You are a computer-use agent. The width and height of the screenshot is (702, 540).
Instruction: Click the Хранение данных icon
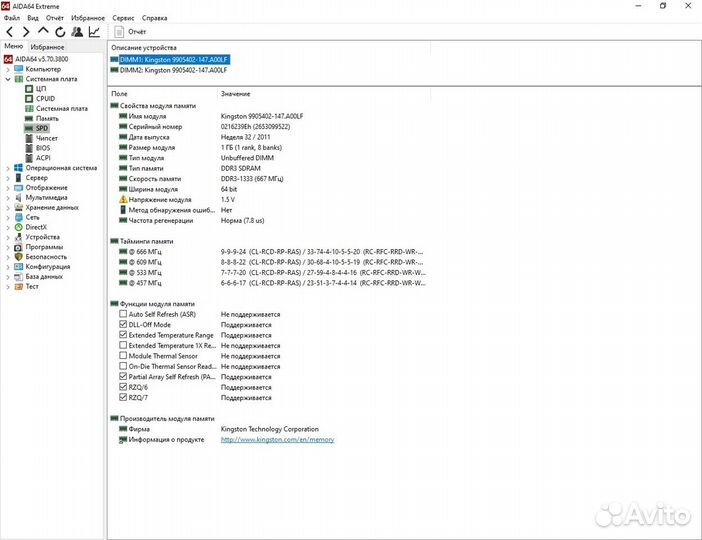coord(18,207)
